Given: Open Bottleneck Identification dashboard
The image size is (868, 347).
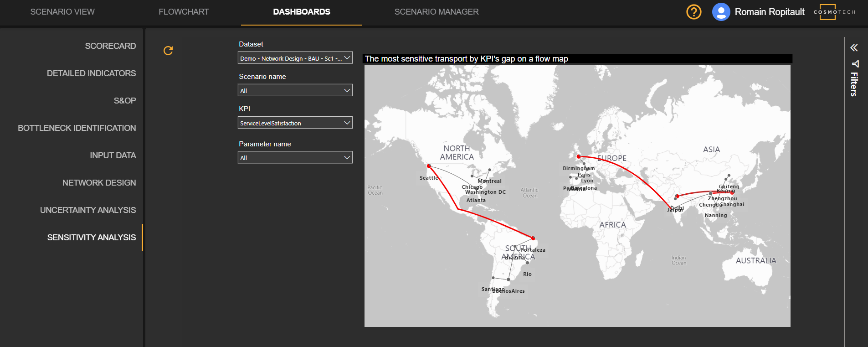Looking at the screenshot, I should (77, 128).
